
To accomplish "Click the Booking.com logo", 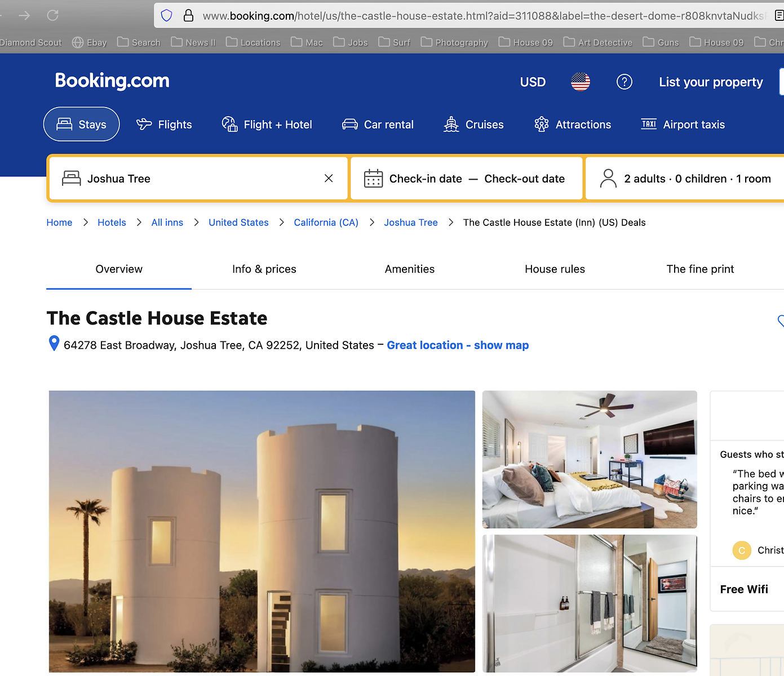I will tap(112, 81).
